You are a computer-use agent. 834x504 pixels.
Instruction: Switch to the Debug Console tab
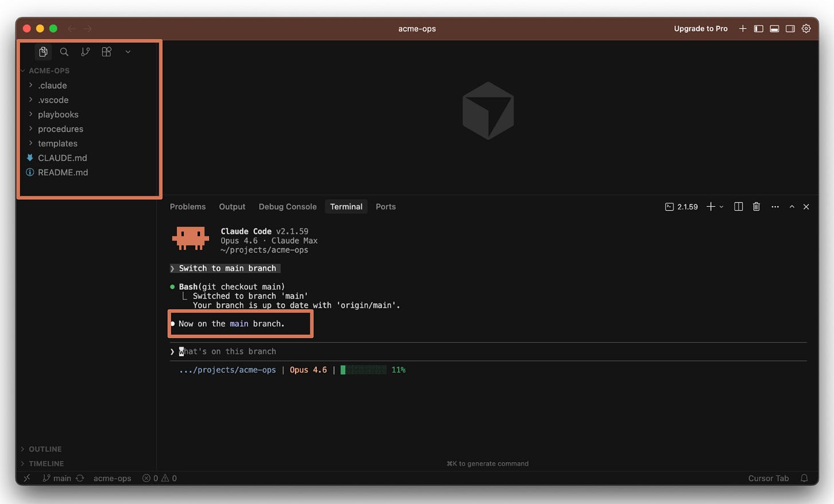pyautogui.click(x=288, y=207)
